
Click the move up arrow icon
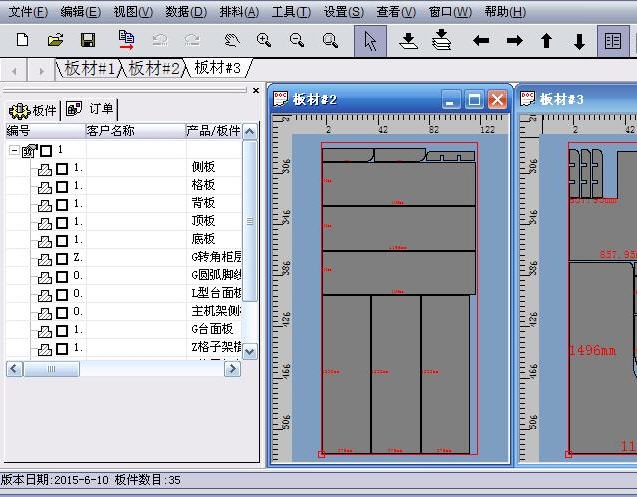click(x=546, y=41)
